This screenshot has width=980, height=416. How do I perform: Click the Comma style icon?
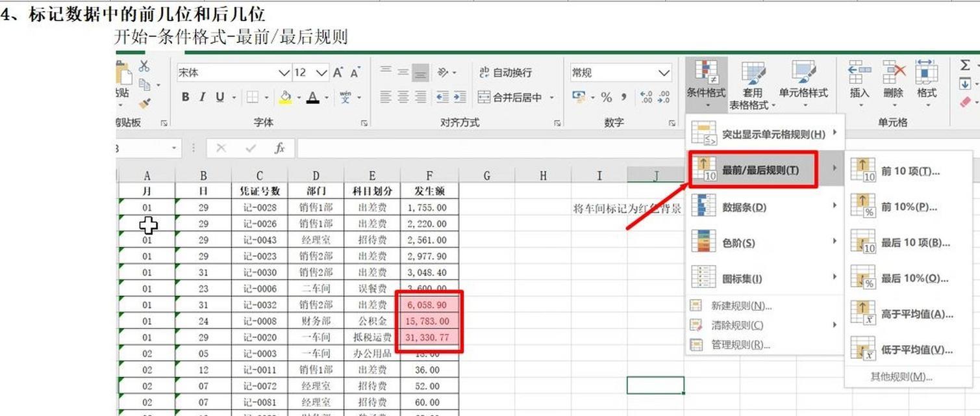pyautogui.click(x=624, y=97)
